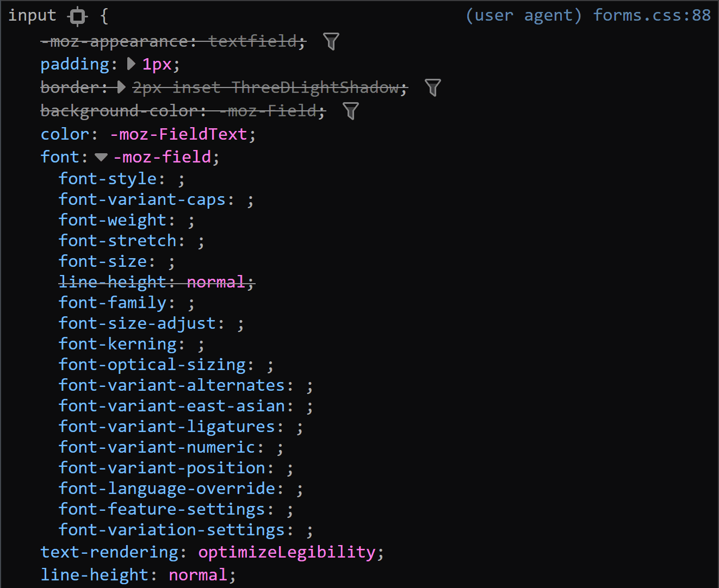Collapse the font shorthand sub-properties
The width and height of the screenshot is (719, 588).
[x=100, y=157]
